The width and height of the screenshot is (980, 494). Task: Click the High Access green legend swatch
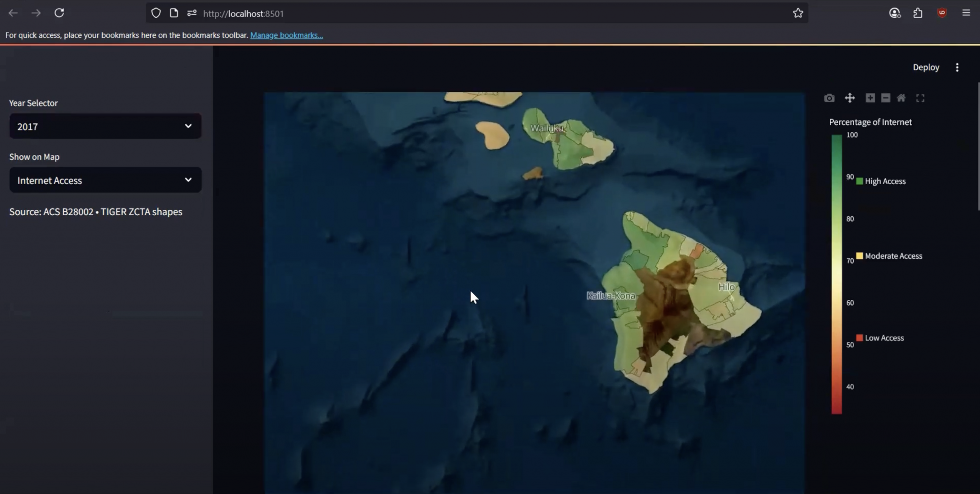coord(860,181)
